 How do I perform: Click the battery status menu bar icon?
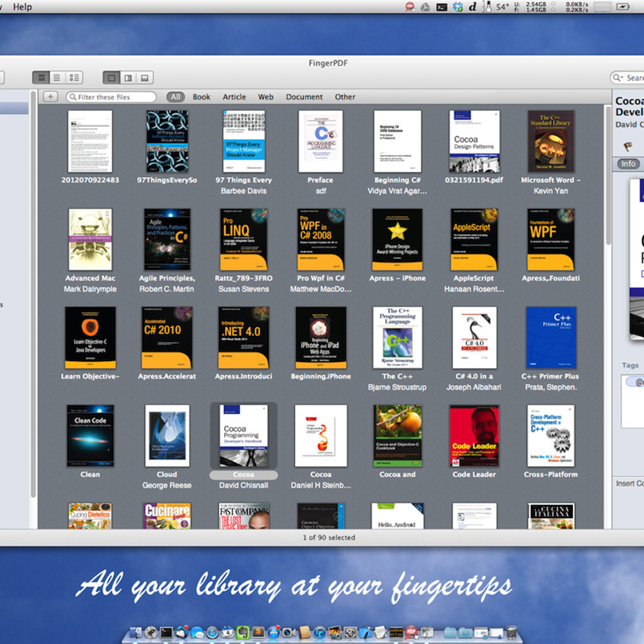click(x=623, y=7)
